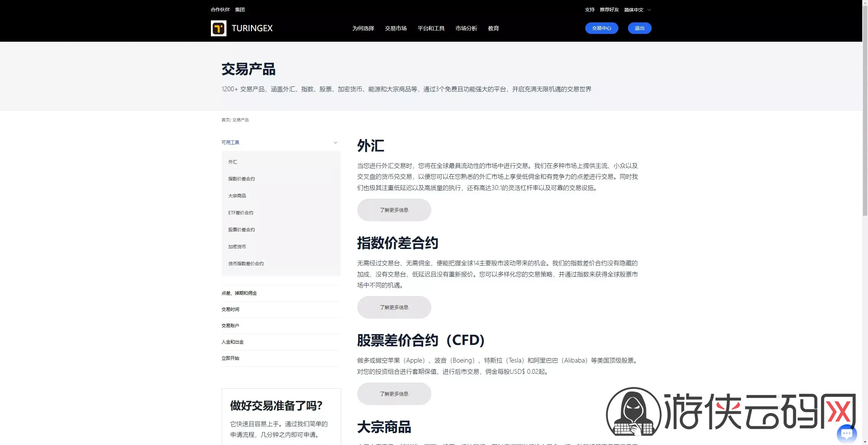The image size is (868, 445).
Task: Click the hooded hacker watermark logo
Action: click(x=633, y=412)
